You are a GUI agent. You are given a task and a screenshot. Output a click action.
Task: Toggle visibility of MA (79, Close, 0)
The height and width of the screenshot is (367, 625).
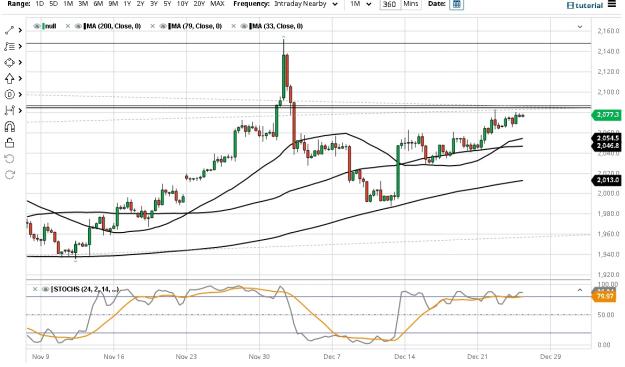(x=163, y=26)
